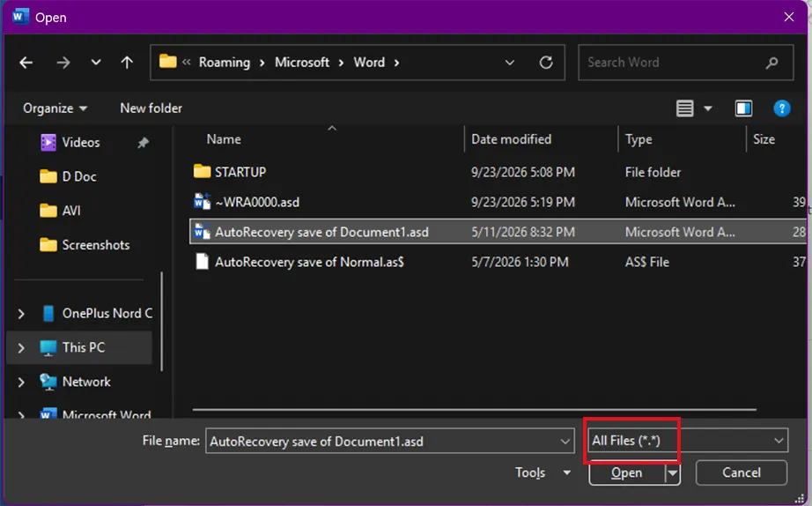This screenshot has width=812, height=506.
Task: Open D Doc folder in sidebar
Action: 79,176
